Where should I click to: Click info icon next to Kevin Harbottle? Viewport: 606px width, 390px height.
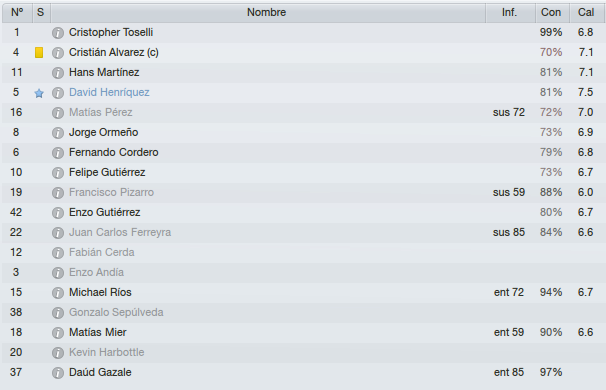click(58, 353)
